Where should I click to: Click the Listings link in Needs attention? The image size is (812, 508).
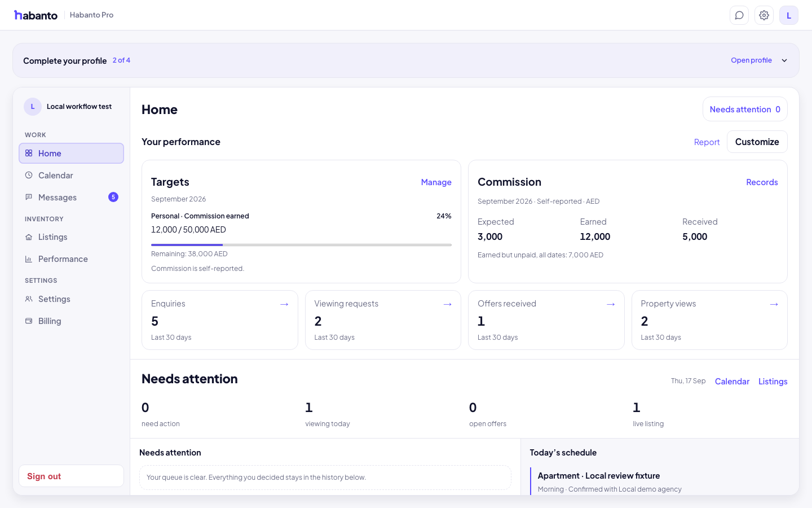(773, 382)
